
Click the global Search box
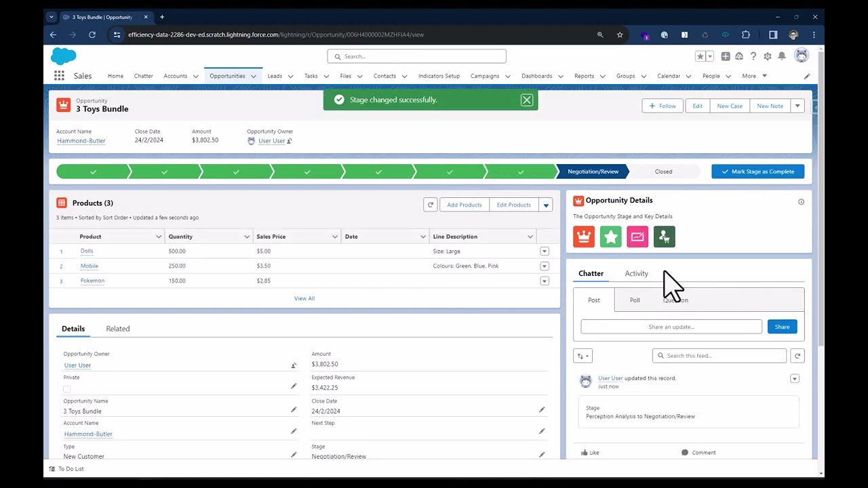pos(416,56)
